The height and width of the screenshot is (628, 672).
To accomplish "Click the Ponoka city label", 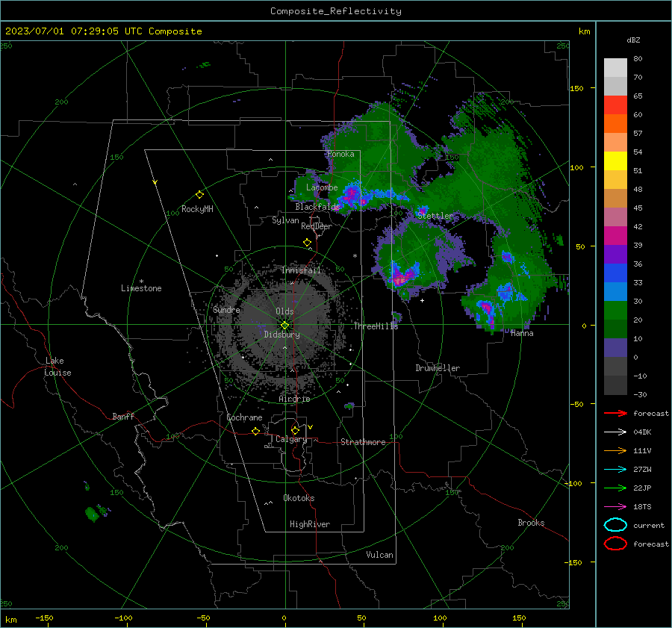I will (340, 154).
